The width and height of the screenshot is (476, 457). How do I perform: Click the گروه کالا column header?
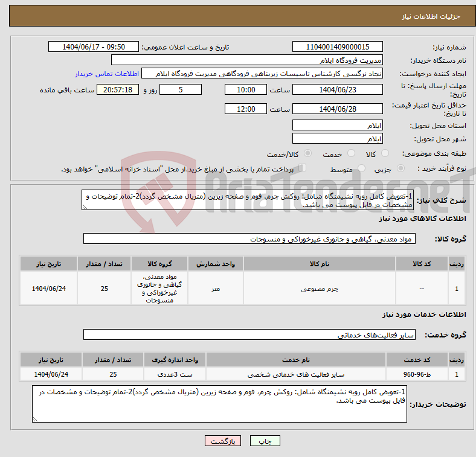159,264
